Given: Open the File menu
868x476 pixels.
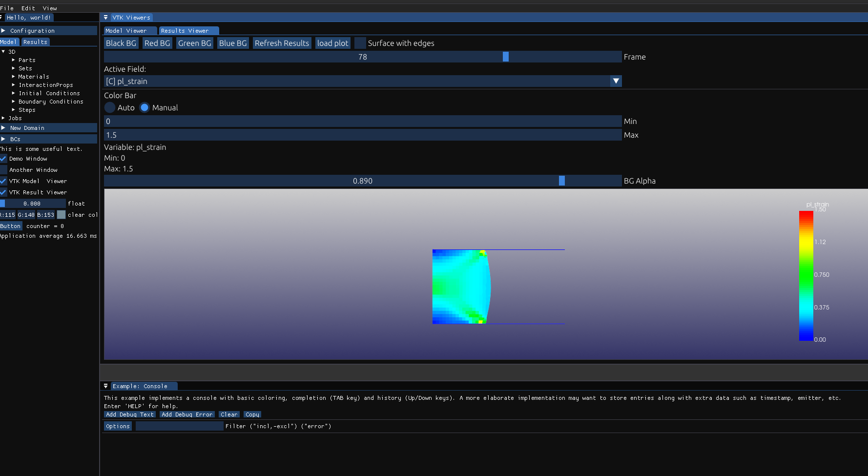Looking at the screenshot, I should pyautogui.click(x=7, y=8).
